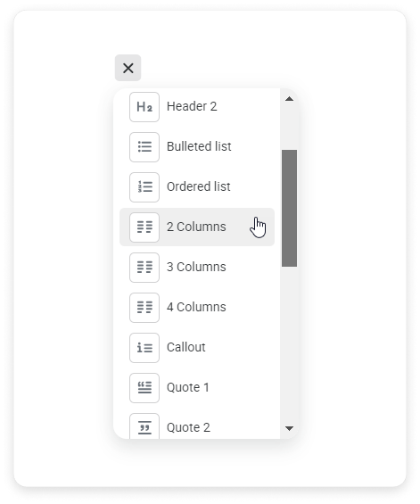Select the 4 Columns text label
This screenshot has height=504, width=420.
[x=196, y=307]
